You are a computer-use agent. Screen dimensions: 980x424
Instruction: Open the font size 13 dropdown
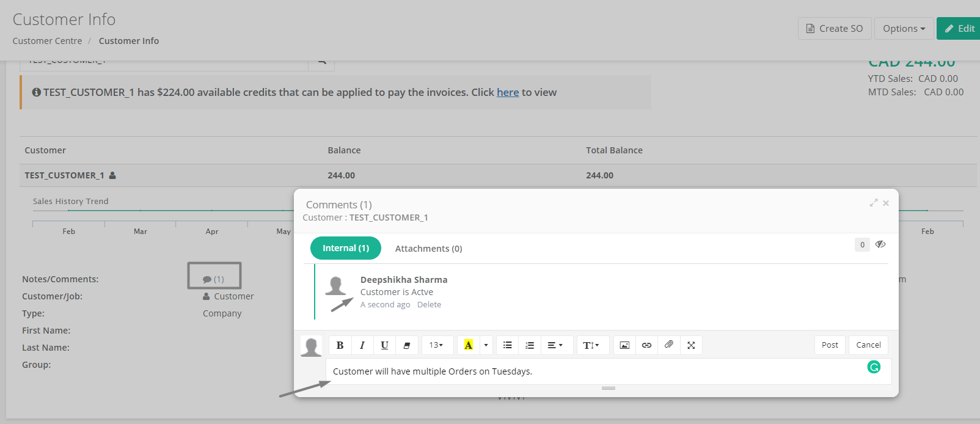point(436,345)
